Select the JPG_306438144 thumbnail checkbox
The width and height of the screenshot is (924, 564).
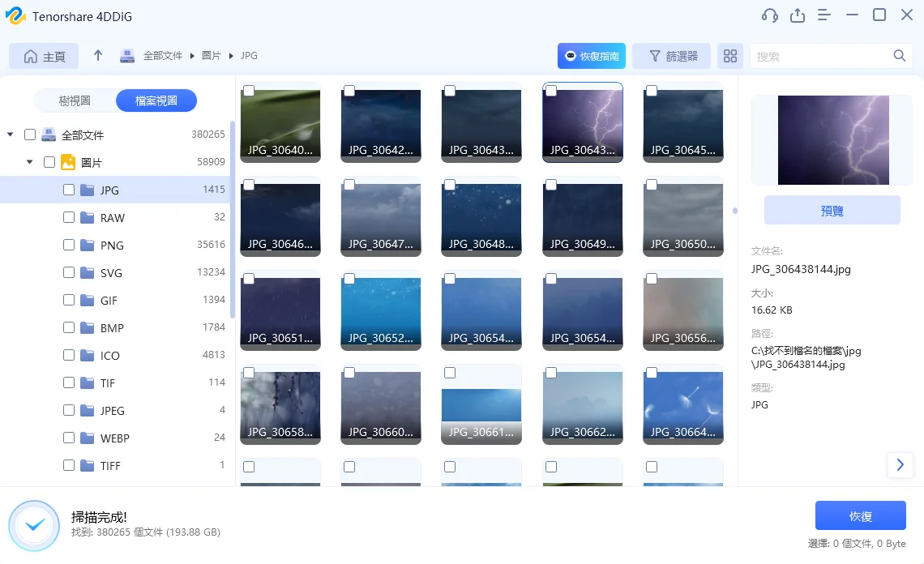550,91
